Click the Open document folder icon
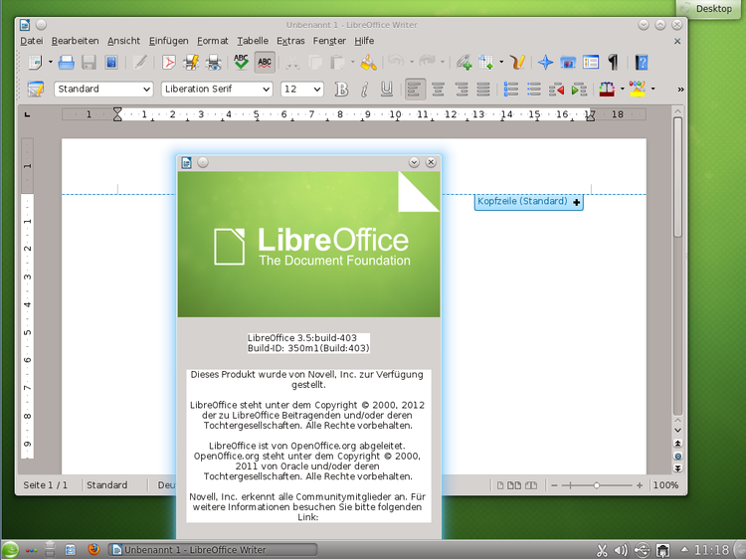The height and width of the screenshot is (560, 746). (67, 63)
